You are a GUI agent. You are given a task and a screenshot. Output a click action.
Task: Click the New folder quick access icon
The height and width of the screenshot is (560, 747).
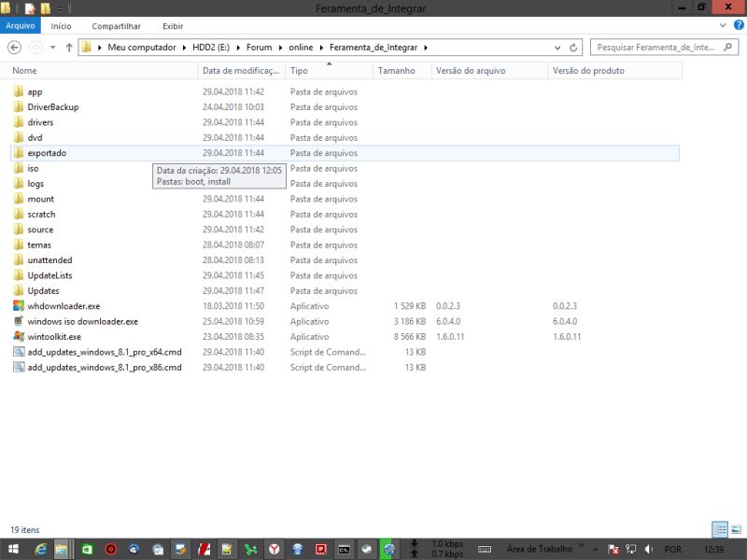45,7
